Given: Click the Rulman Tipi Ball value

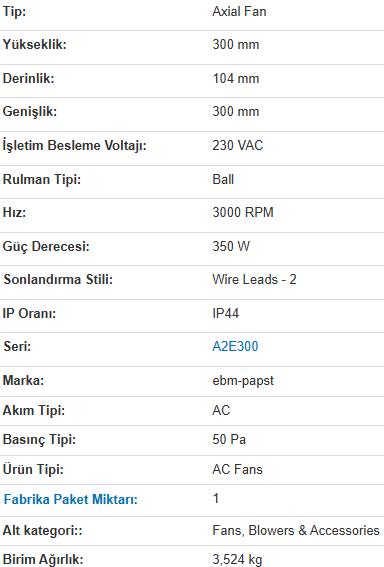Looking at the screenshot, I should 223,179.
